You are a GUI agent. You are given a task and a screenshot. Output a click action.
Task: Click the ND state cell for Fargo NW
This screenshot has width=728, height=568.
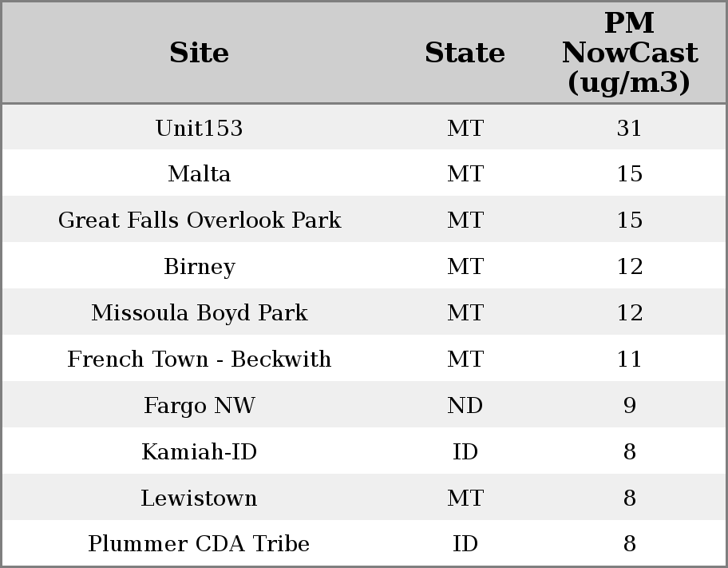[465, 406]
